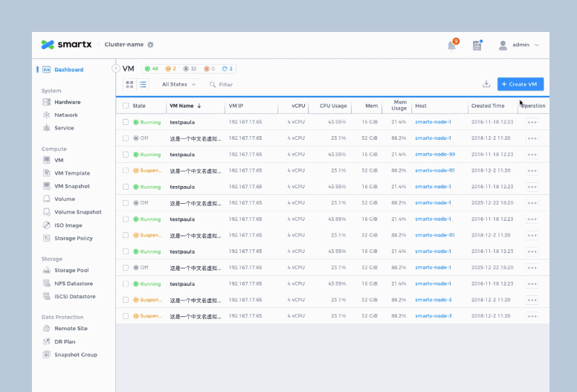The height and width of the screenshot is (392, 577).
Task: Open the notifications bell icon
Action: (x=451, y=45)
